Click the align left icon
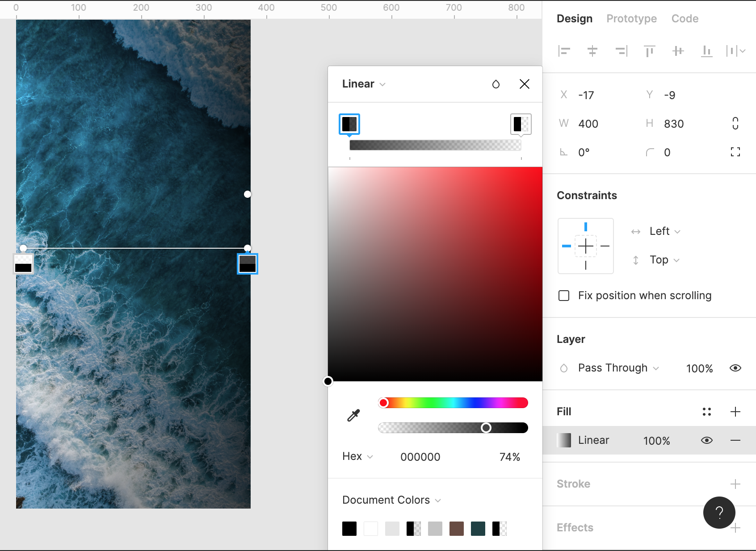This screenshot has height=551, width=756. click(x=564, y=51)
